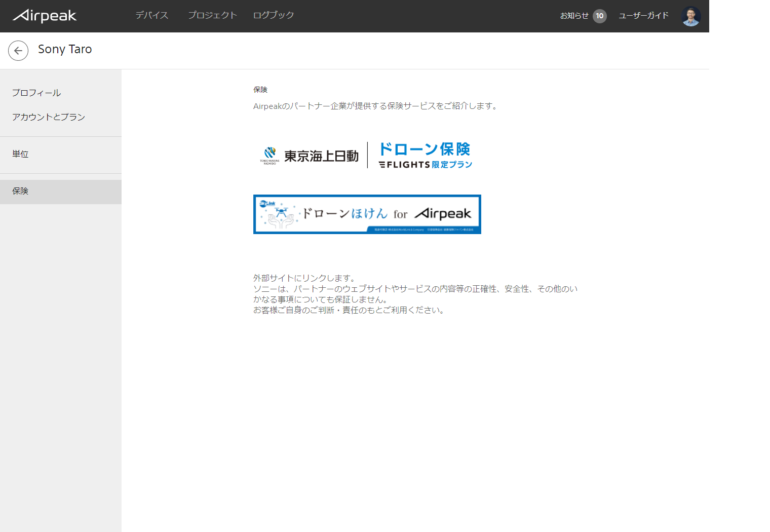Click the Airpeak logo in header
Viewport: 770px width, 532px height.
click(x=45, y=16)
